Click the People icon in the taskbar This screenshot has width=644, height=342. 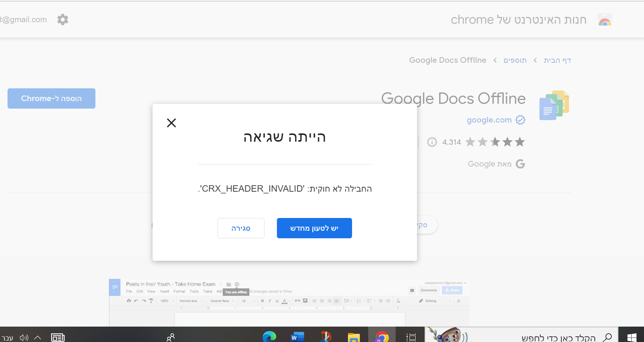click(x=171, y=337)
